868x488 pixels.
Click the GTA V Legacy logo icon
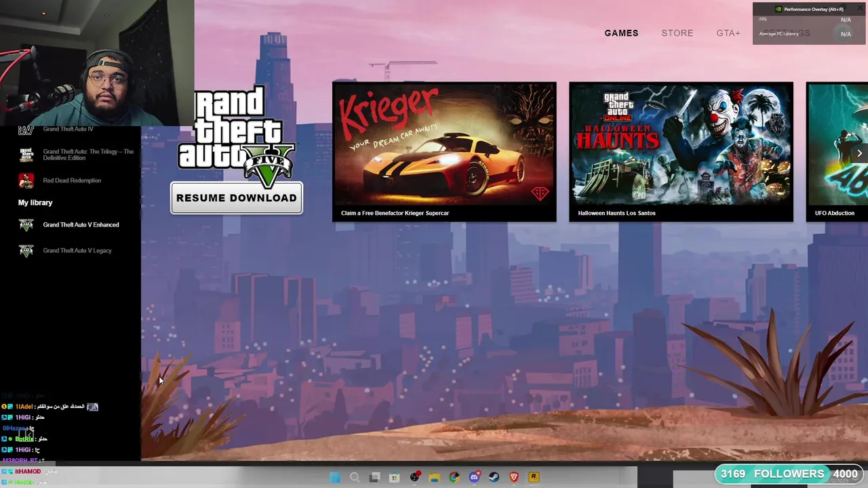click(26, 251)
